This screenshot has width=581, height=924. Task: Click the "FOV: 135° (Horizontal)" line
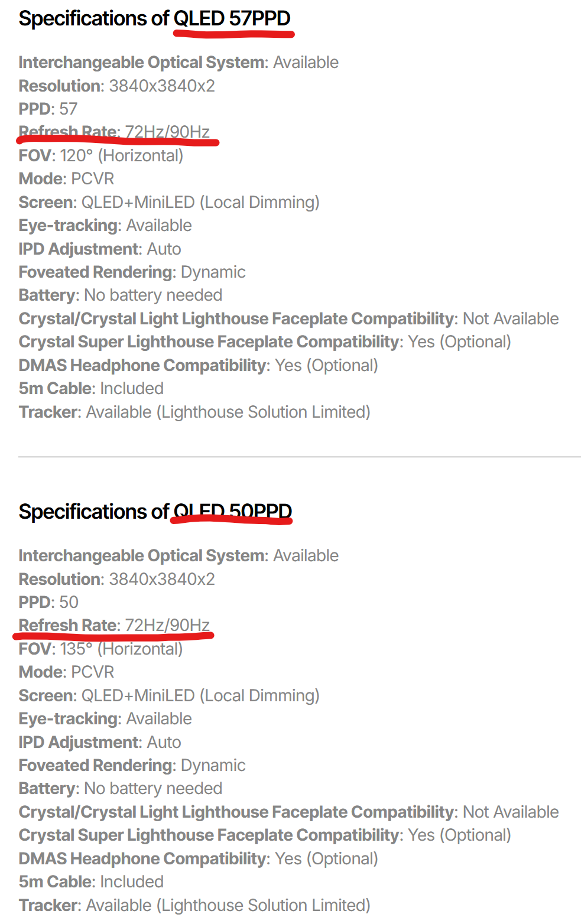[100, 649]
